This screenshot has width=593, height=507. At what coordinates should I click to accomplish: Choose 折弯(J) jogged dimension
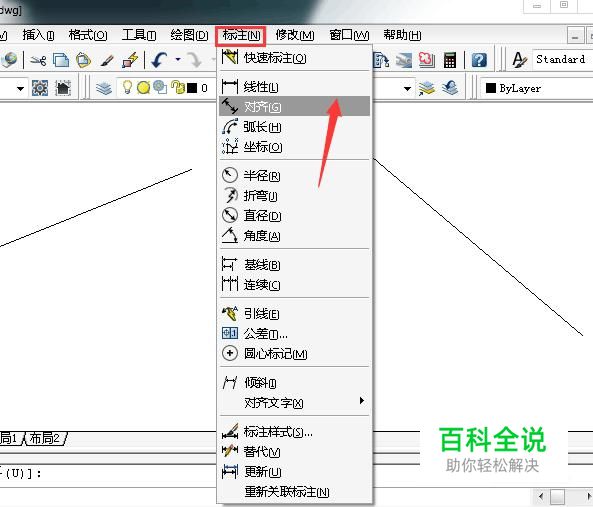(295, 195)
